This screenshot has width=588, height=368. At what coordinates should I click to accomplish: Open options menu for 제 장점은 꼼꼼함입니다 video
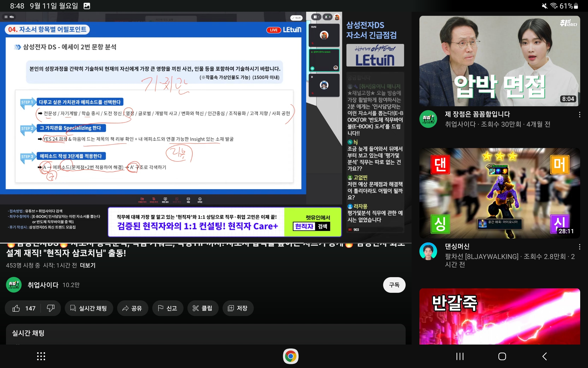580,114
